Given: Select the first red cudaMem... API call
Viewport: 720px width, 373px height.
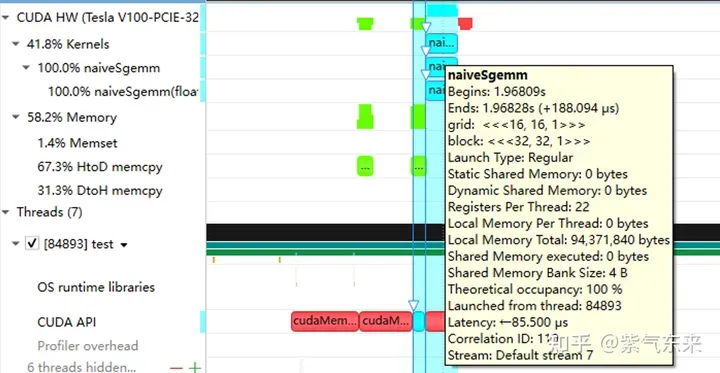Looking at the screenshot, I should (325, 321).
